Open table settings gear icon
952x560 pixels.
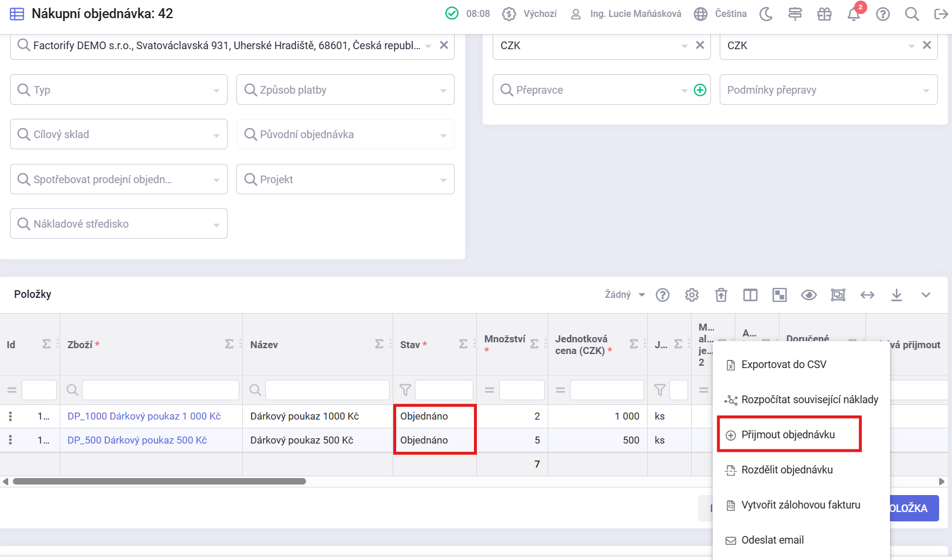(692, 295)
